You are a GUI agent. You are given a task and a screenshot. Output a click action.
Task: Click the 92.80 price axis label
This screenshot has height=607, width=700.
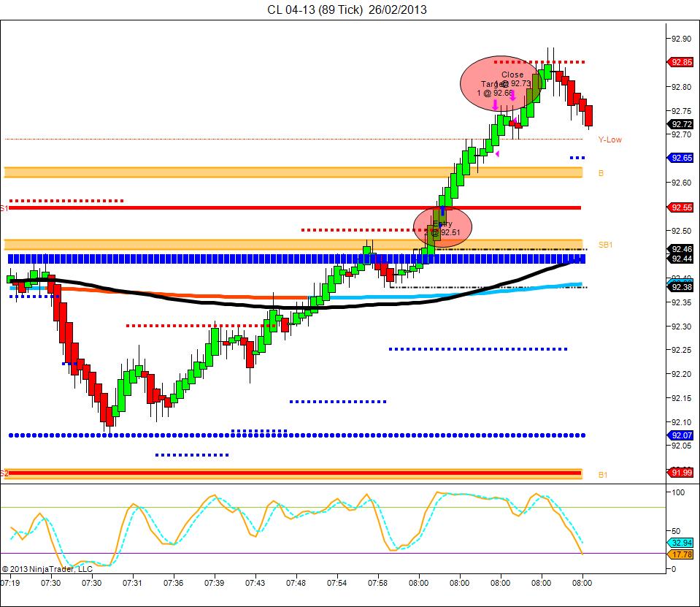pos(682,87)
